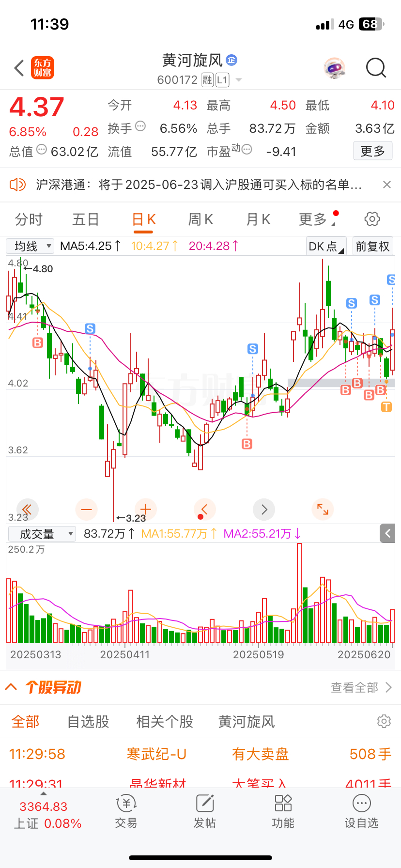Screen dimensions: 401x868
Task: Tap the MA5:4.25 value label
Action: (91, 246)
